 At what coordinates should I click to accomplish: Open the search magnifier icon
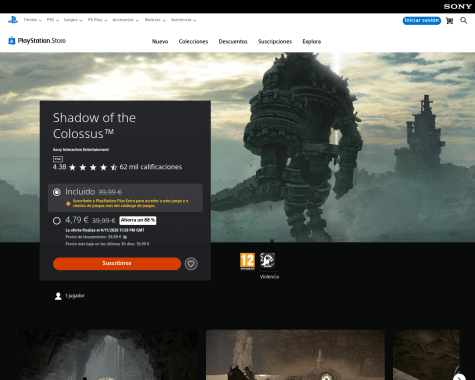[464, 21]
